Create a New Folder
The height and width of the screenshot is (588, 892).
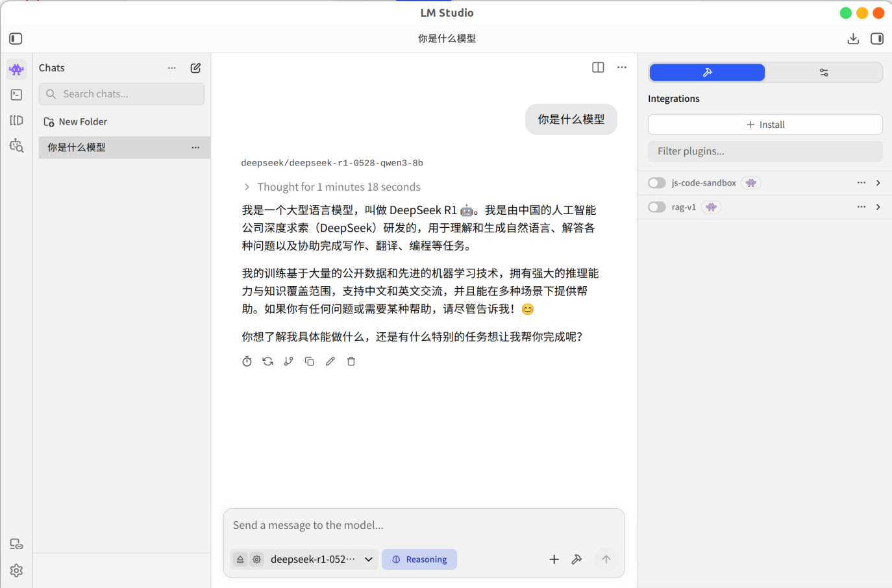[x=75, y=122]
